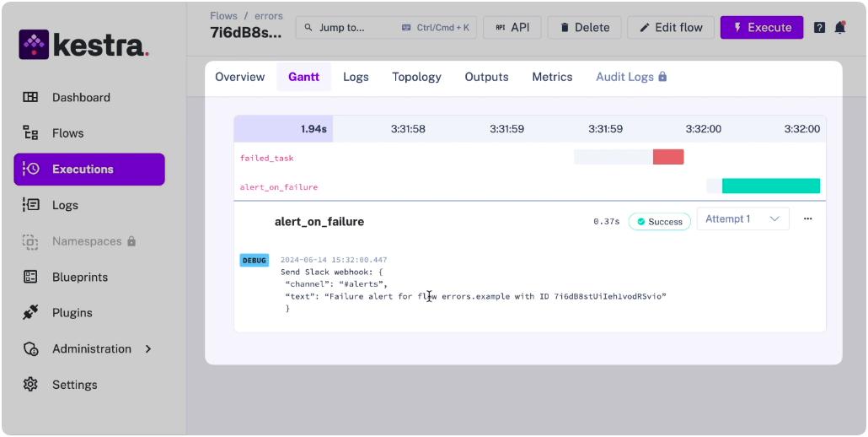Click the Jump to search field
Image resolution: width=868 pixels, height=437 pixels.
(386, 28)
